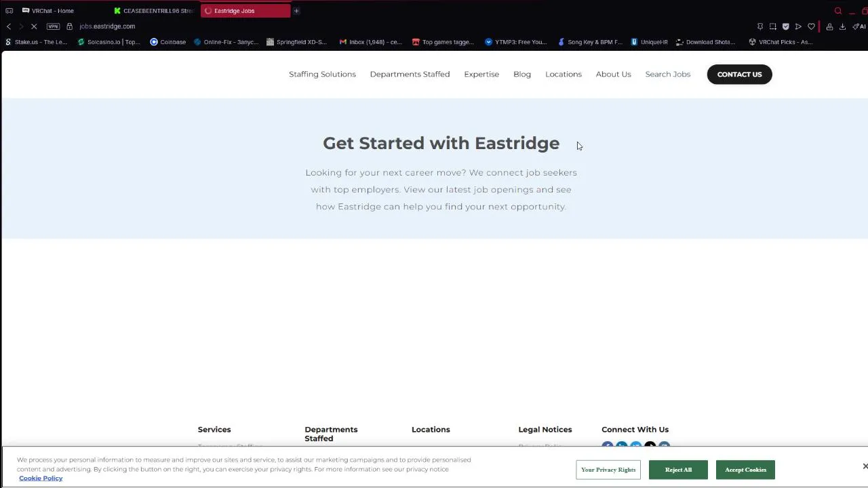Open the Song Key & BPM bookmark

tap(590, 42)
